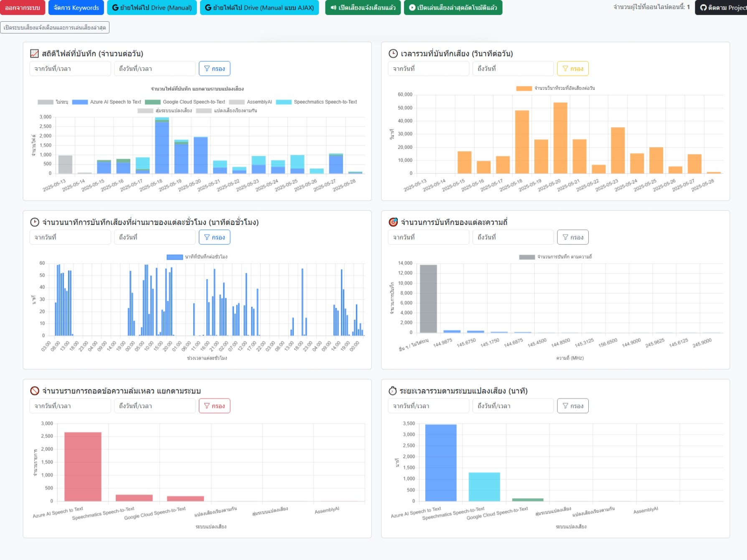
Task: Toggle the เปิดเสียงแจ้งเตือนแล้ว notification sound button
Action: tap(363, 8)
